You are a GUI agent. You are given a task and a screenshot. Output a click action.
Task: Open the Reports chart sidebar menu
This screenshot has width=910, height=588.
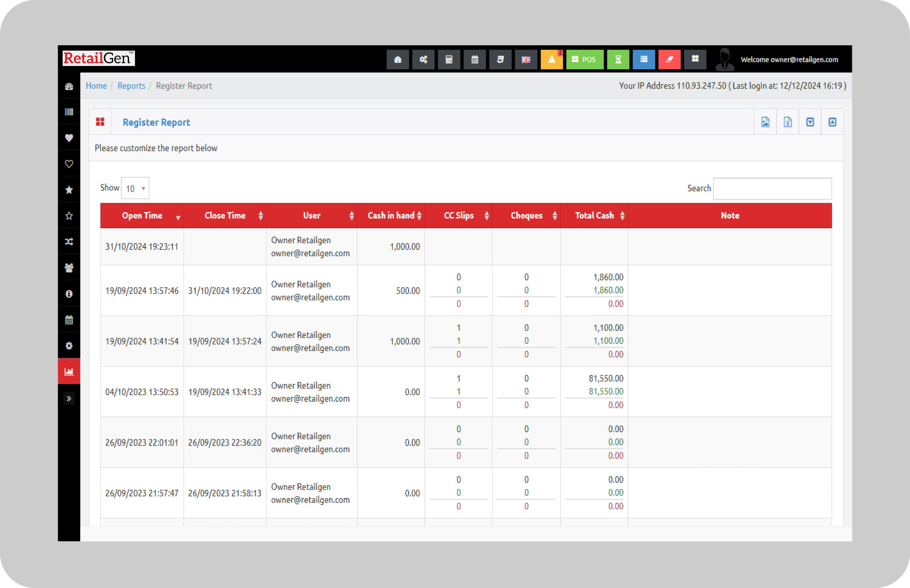[69, 372]
